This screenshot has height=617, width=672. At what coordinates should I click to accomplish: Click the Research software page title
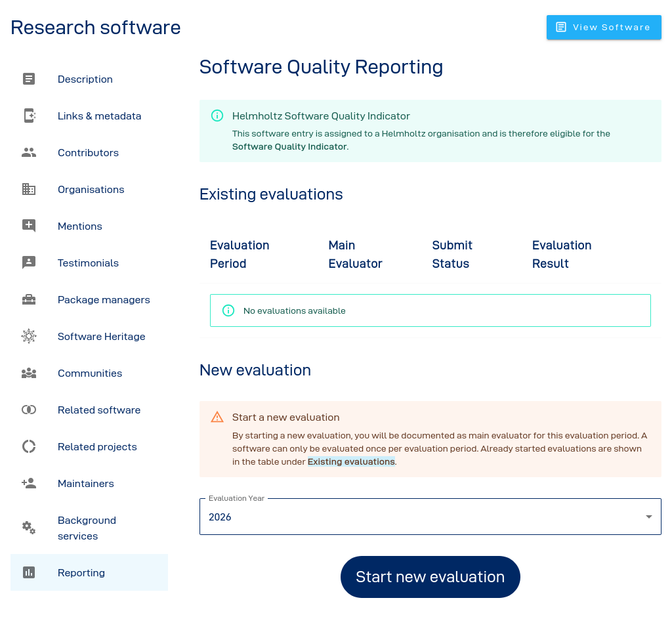point(96,28)
